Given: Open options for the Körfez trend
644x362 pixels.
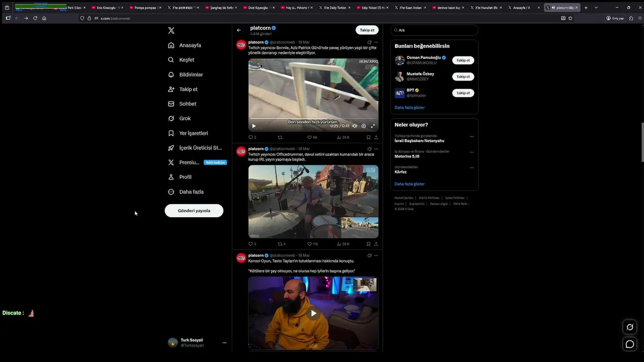Looking at the screenshot, I should click(471, 168).
